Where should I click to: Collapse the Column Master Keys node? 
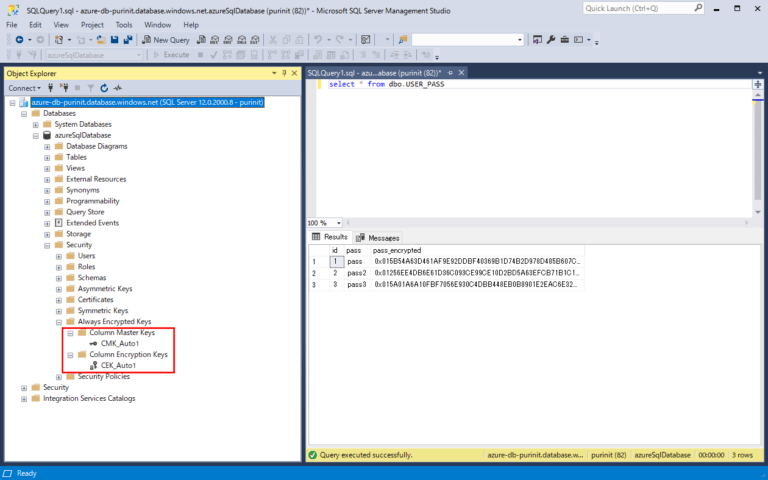point(71,333)
